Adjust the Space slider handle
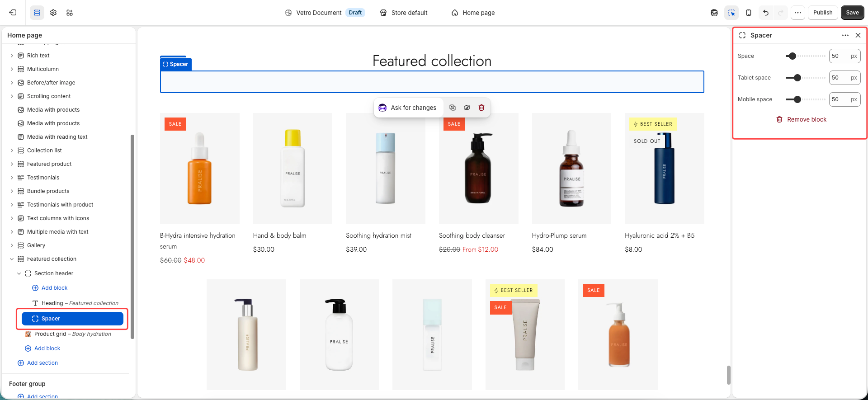This screenshot has height=400, width=868. (792, 56)
